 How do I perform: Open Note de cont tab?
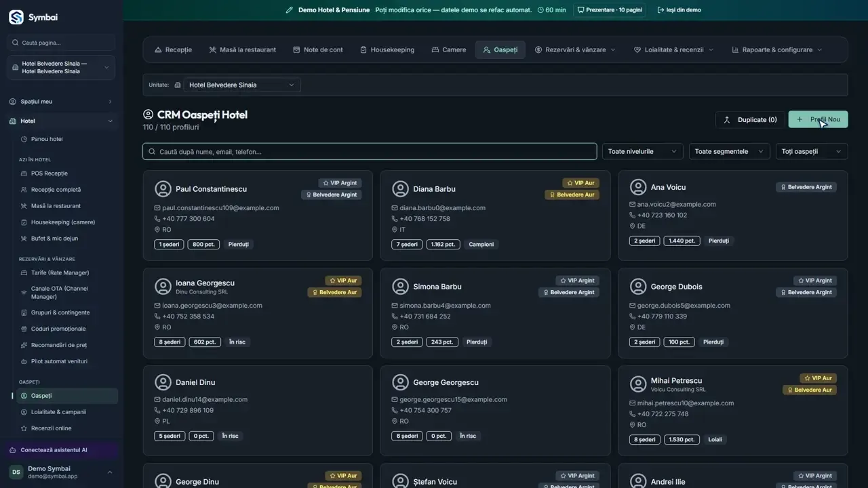318,49
